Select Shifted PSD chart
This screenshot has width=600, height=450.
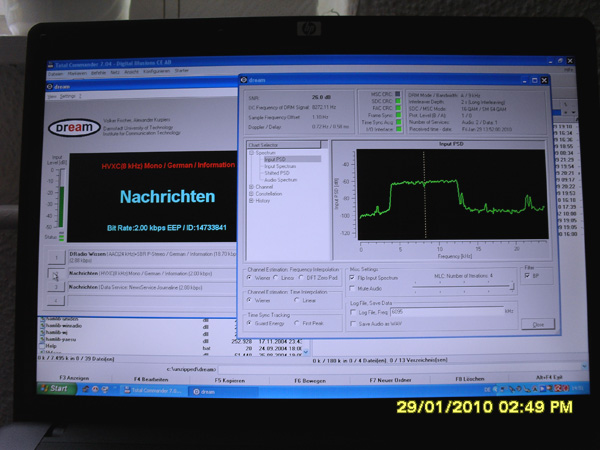(277, 173)
